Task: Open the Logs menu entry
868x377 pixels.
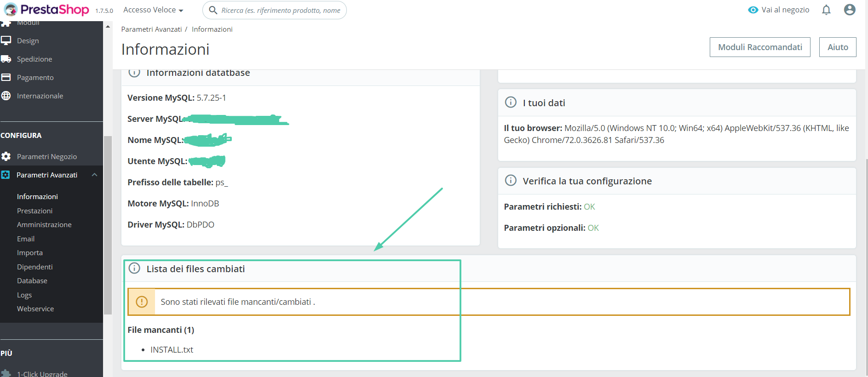Action: coord(24,295)
